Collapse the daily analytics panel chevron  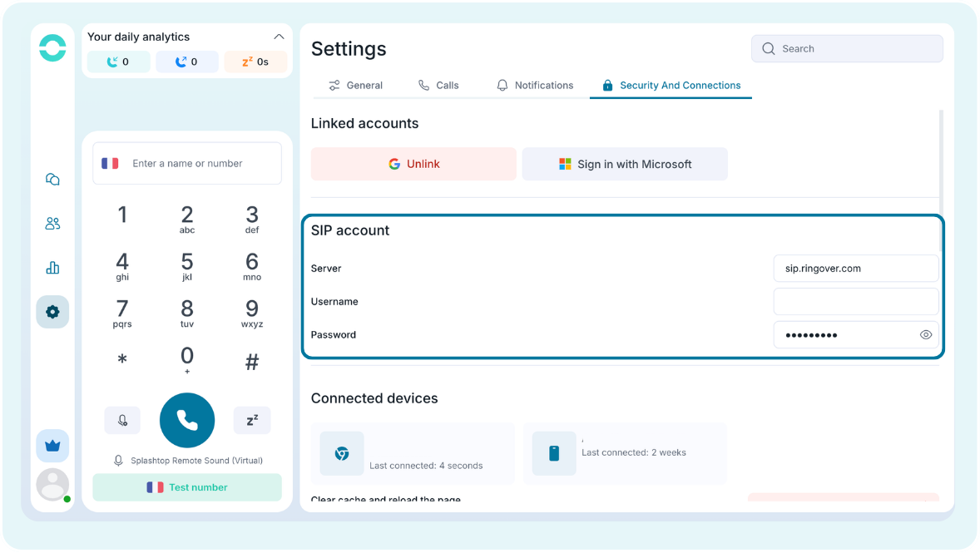(x=279, y=37)
